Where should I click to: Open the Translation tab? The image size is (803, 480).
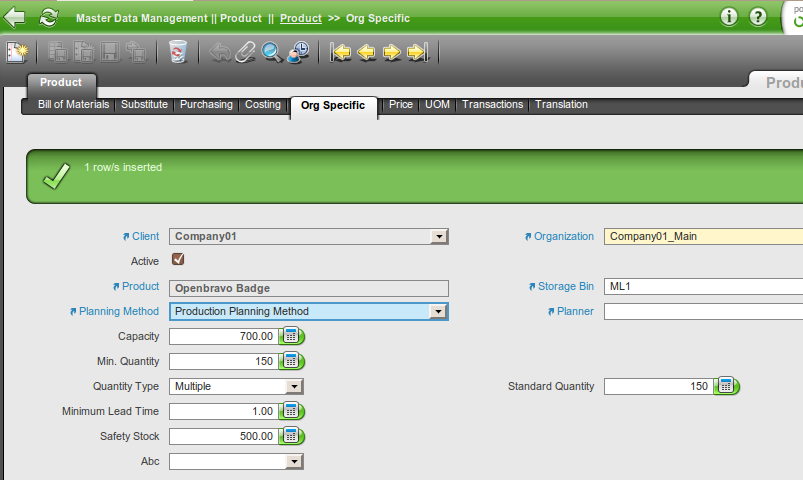pos(561,105)
